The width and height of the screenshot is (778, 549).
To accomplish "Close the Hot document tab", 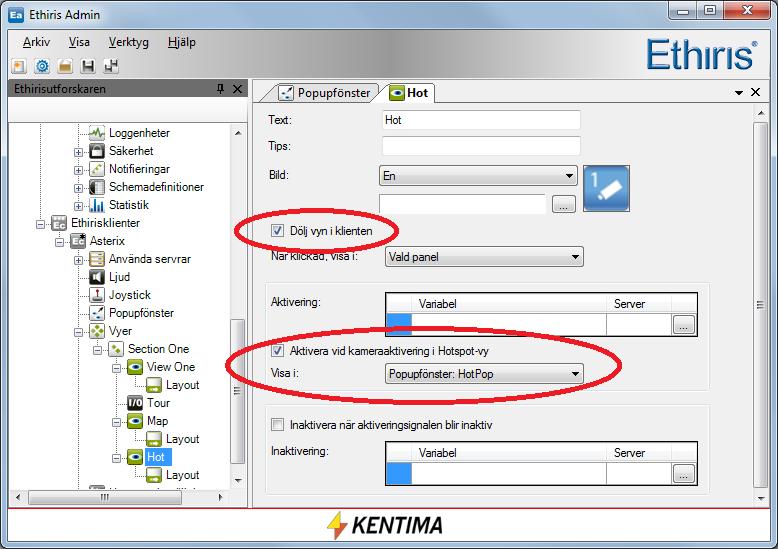I will pyautogui.click(x=756, y=92).
